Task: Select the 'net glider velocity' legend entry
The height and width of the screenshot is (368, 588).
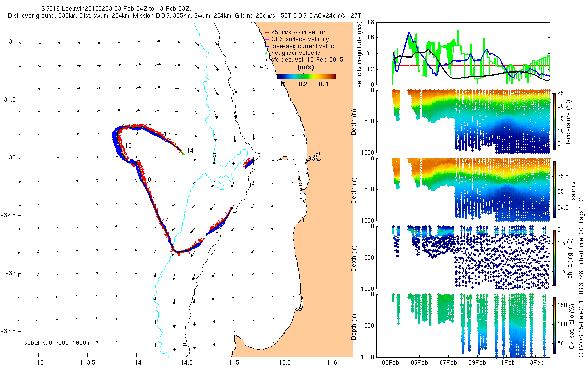Action: coord(292,53)
